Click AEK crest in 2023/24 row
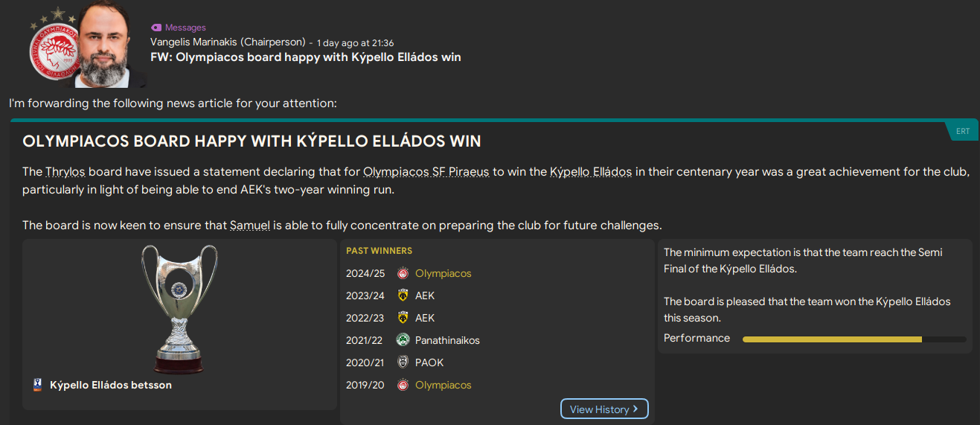Image resolution: width=980 pixels, height=425 pixels. point(403,295)
